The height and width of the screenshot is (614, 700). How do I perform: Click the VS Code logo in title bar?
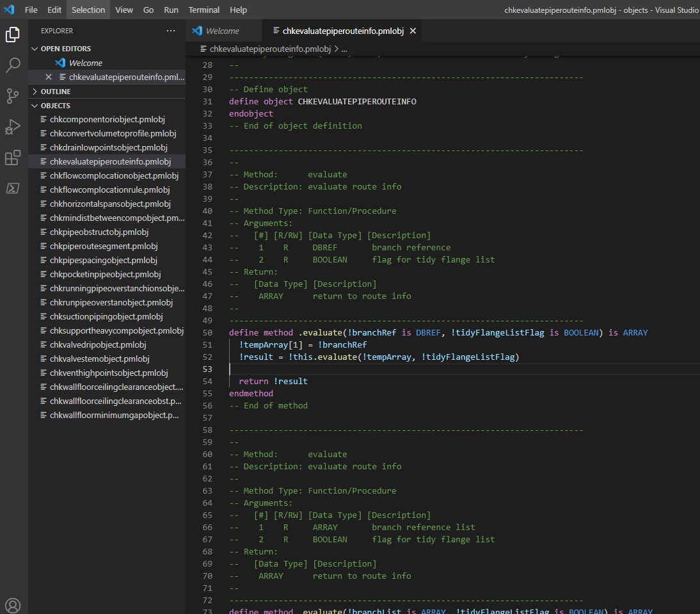pos(9,10)
